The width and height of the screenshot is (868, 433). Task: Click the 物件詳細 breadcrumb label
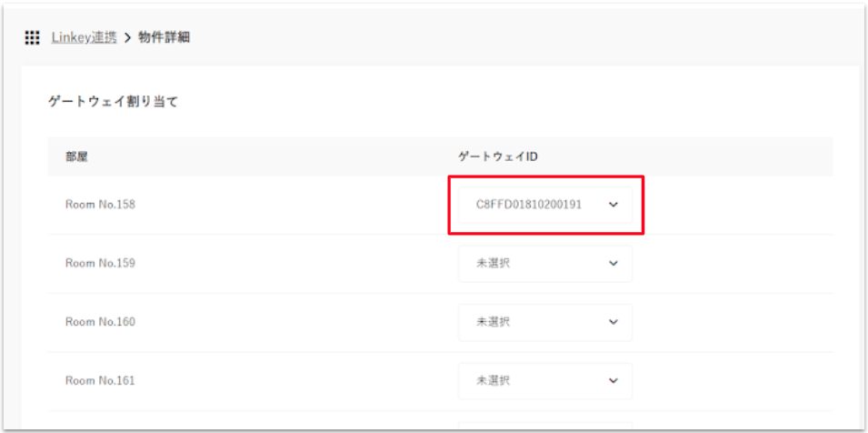click(x=164, y=38)
